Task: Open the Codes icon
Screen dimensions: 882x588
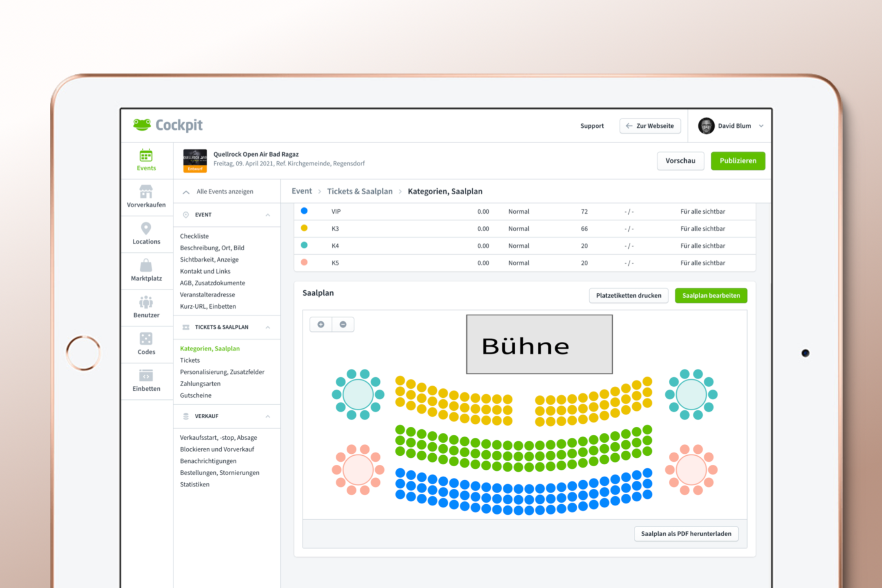Action: 146,339
